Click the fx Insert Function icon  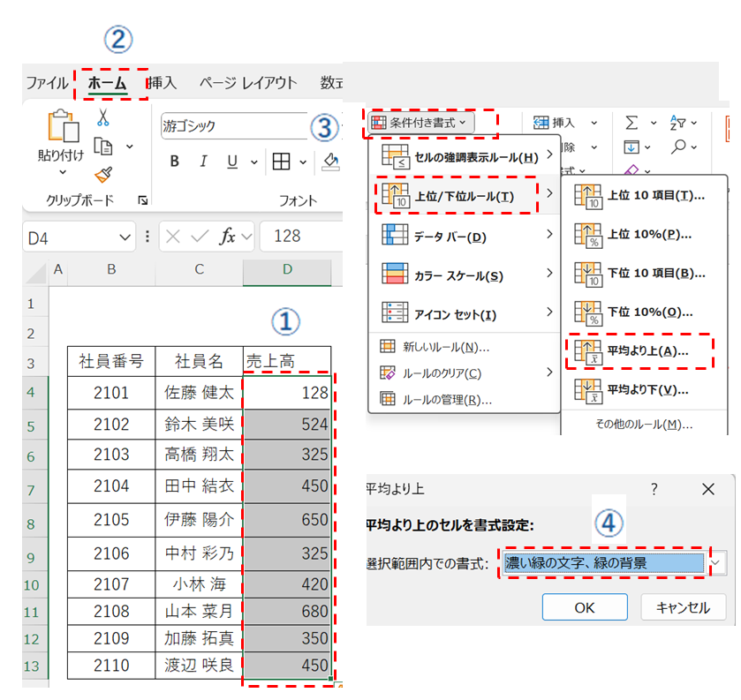coord(227,236)
